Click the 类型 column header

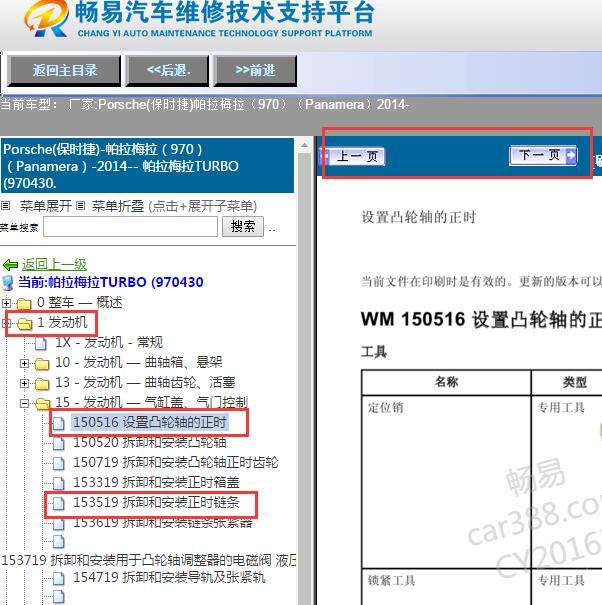pyautogui.click(x=567, y=382)
